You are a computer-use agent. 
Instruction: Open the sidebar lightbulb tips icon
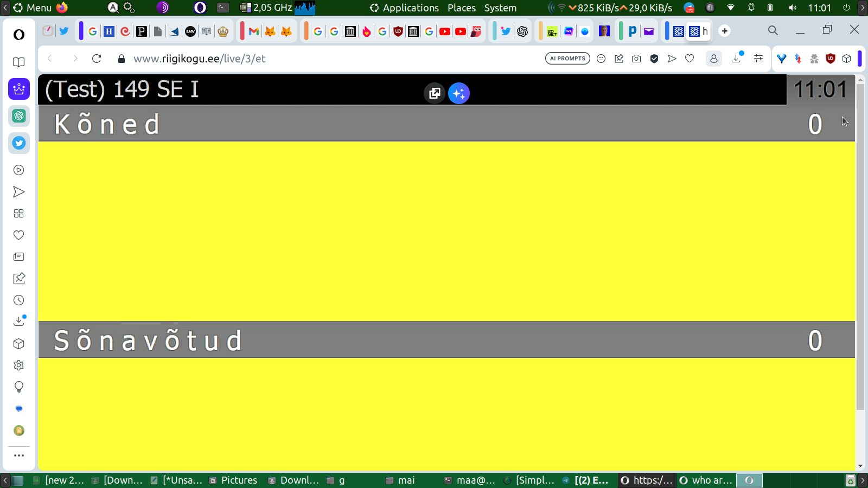(x=19, y=387)
